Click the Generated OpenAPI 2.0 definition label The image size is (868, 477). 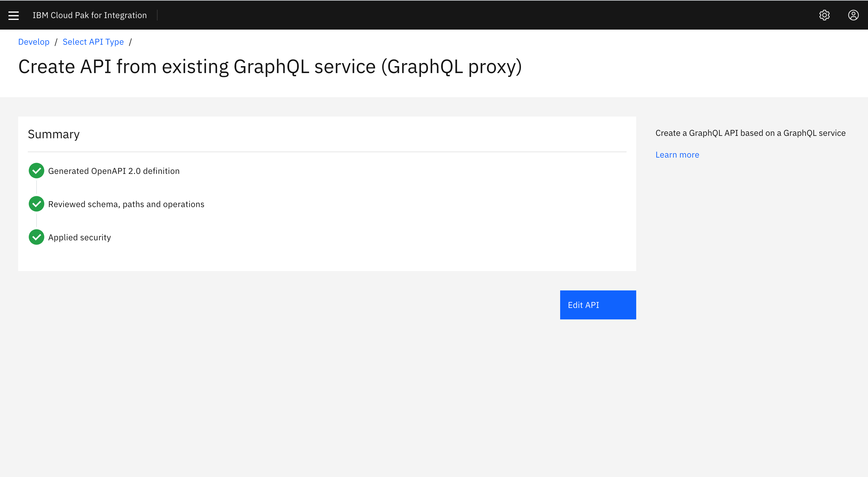coord(114,171)
